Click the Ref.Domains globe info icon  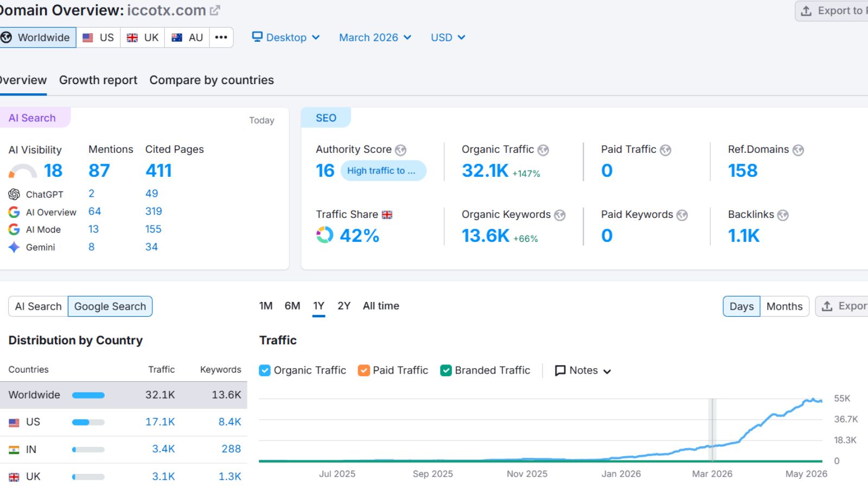tap(798, 150)
